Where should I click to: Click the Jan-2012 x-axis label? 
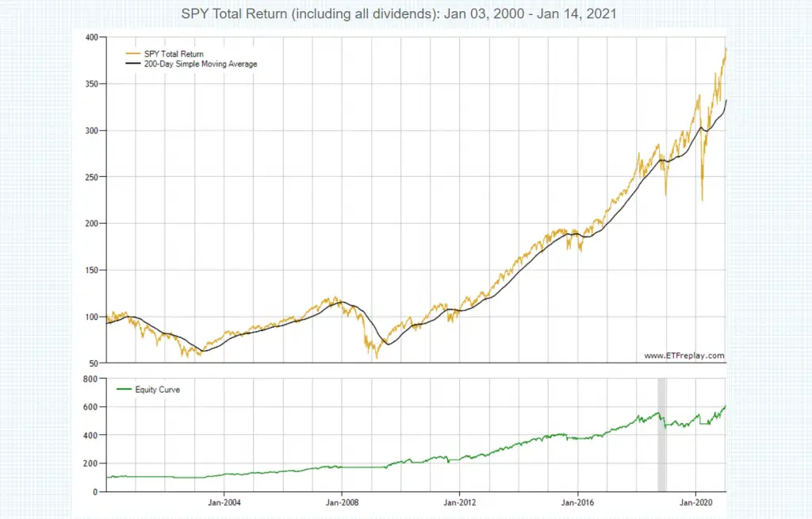tap(459, 502)
